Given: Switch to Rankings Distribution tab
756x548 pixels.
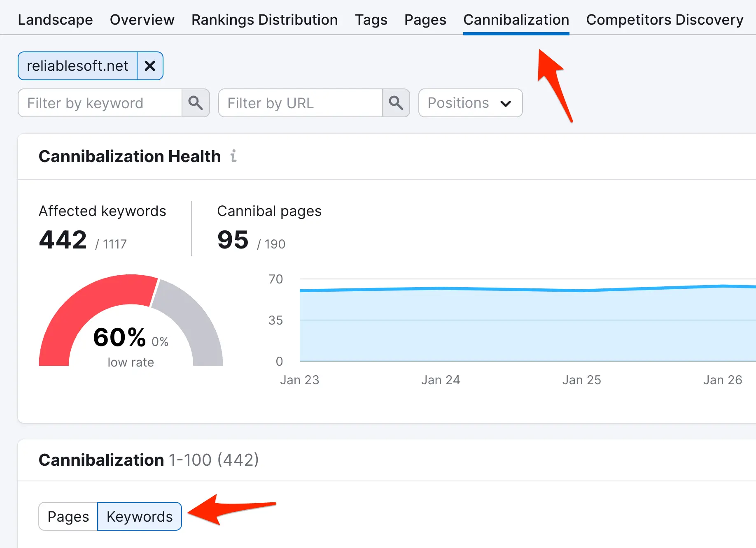Looking at the screenshot, I should [264, 20].
